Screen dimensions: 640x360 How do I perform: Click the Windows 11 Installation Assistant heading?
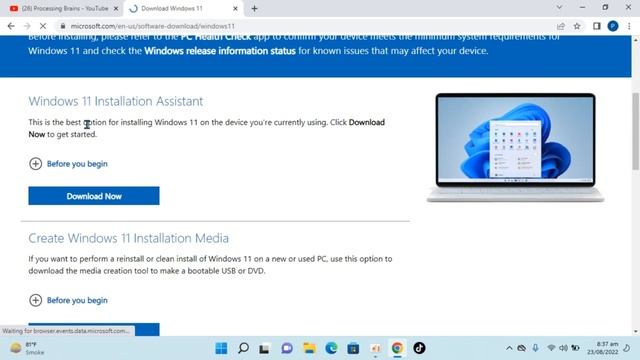pyautogui.click(x=116, y=101)
